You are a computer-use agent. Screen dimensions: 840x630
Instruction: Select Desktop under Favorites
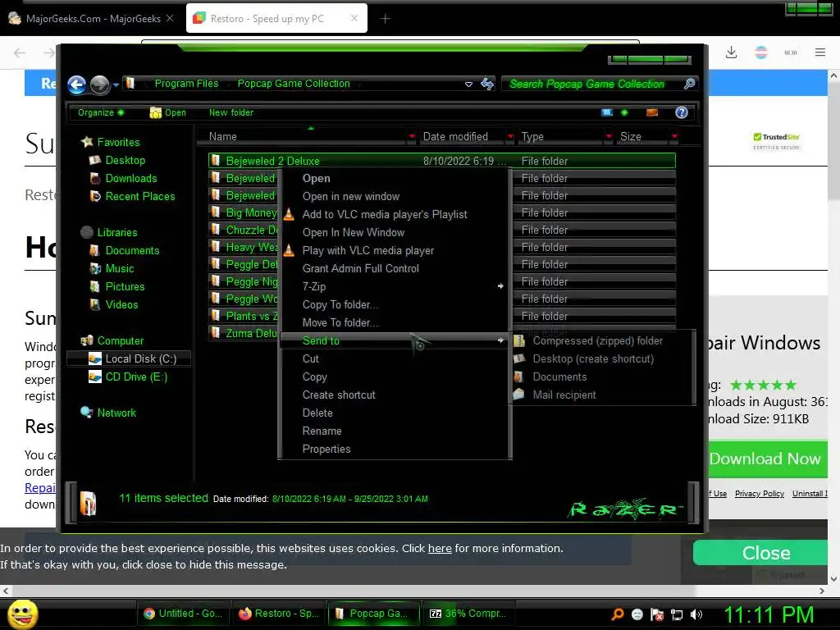125,160
